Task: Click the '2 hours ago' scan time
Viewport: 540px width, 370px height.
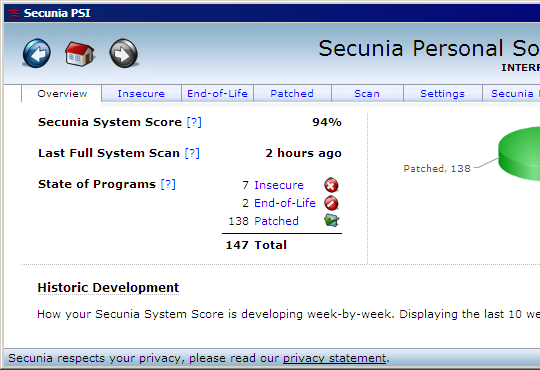Action: 303,153
